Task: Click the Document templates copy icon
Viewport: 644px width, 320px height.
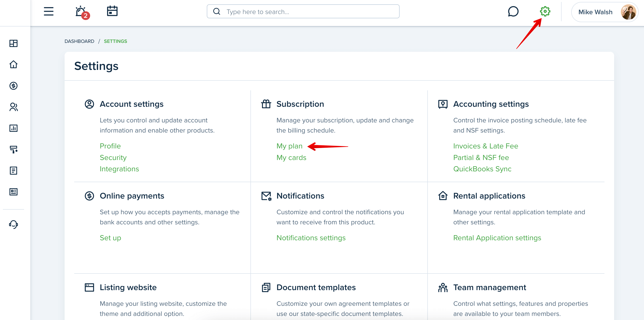Action: [x=266, y=287]
